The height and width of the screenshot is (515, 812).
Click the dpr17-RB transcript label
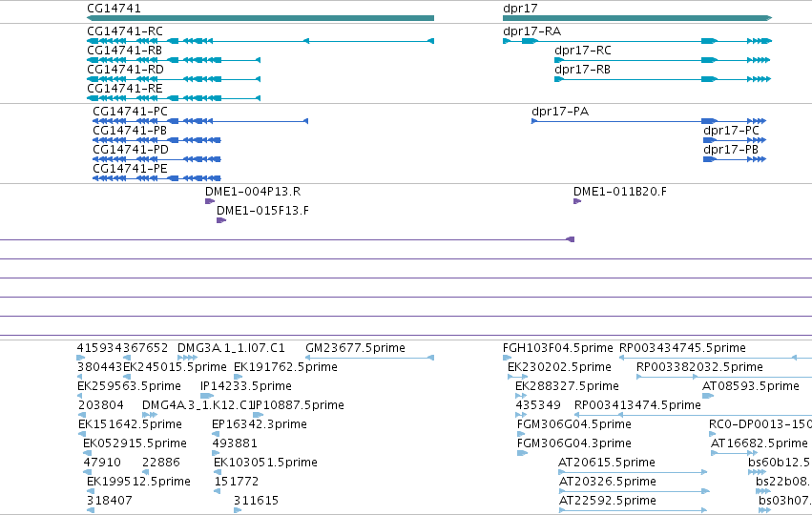click(582, 70)
